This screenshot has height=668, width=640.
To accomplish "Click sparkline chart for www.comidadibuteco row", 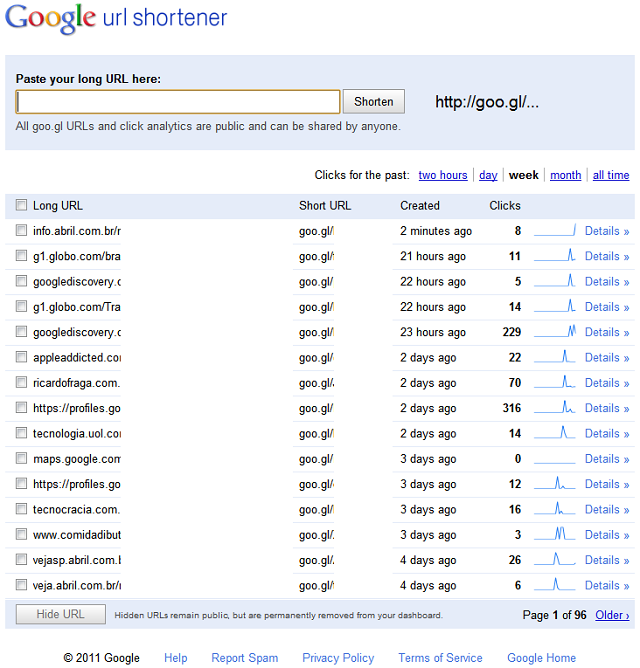I will click(x=555, y=535).
